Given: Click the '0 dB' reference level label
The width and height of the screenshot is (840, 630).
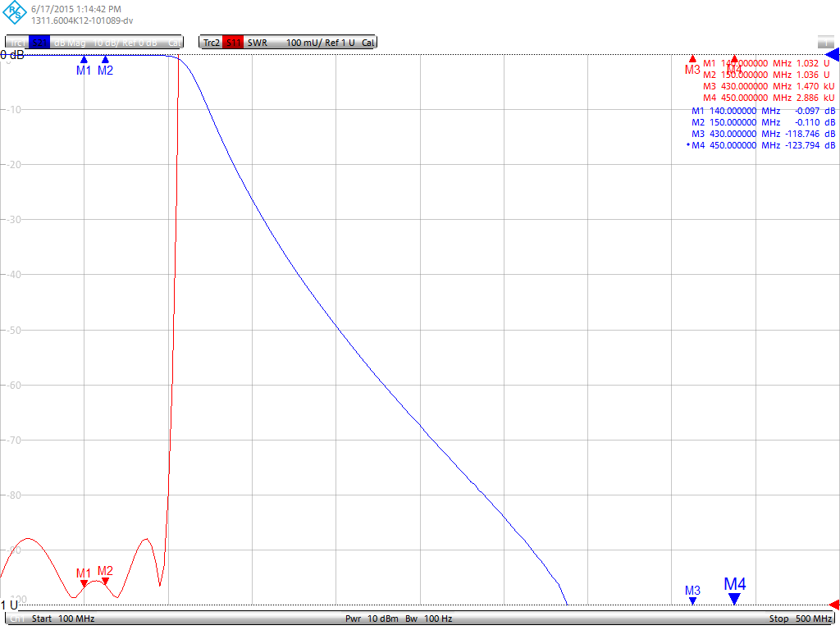Looking at the screenshot, I should click(11, 55).
